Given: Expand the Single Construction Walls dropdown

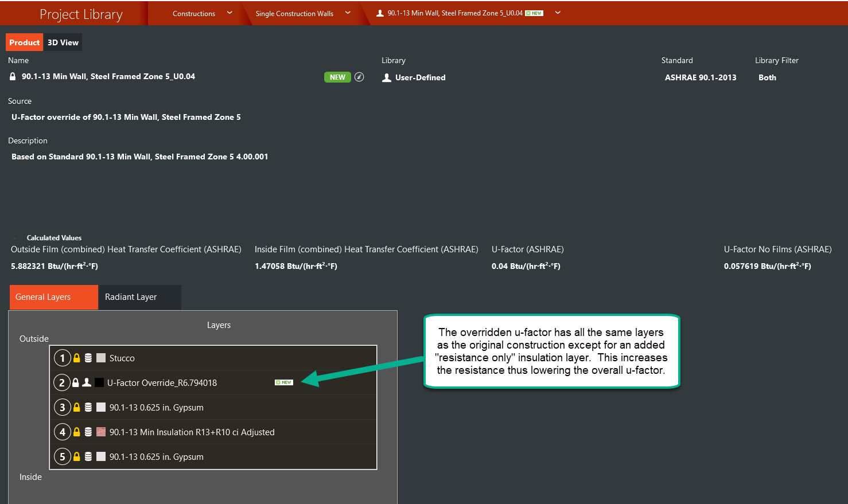Looking at the screenshot, I should 348,13.
